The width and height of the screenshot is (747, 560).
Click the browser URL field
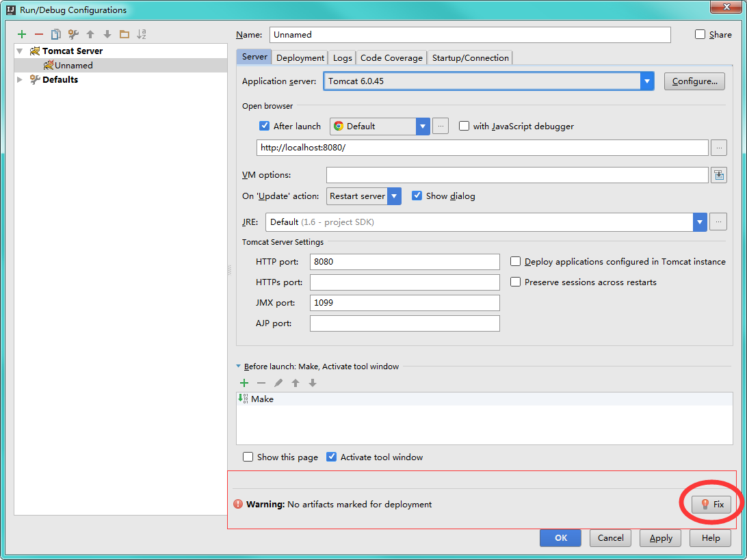tap(482, 148)
